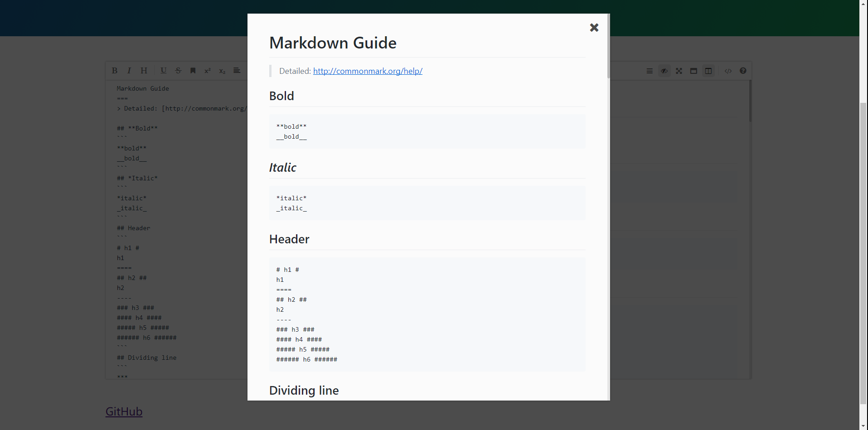Open the navigation menu icon in toolbar

tap(650, 71)
